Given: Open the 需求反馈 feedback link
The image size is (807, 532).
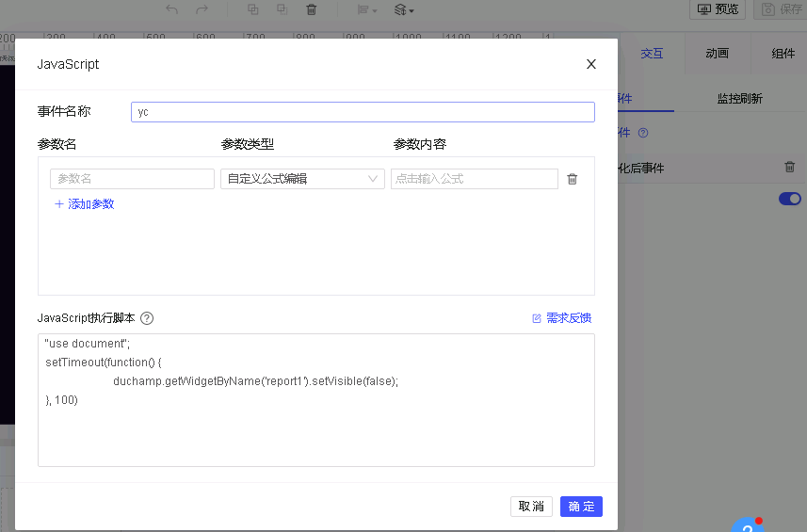Looking at the screenshot, I should tap(562, 318).
